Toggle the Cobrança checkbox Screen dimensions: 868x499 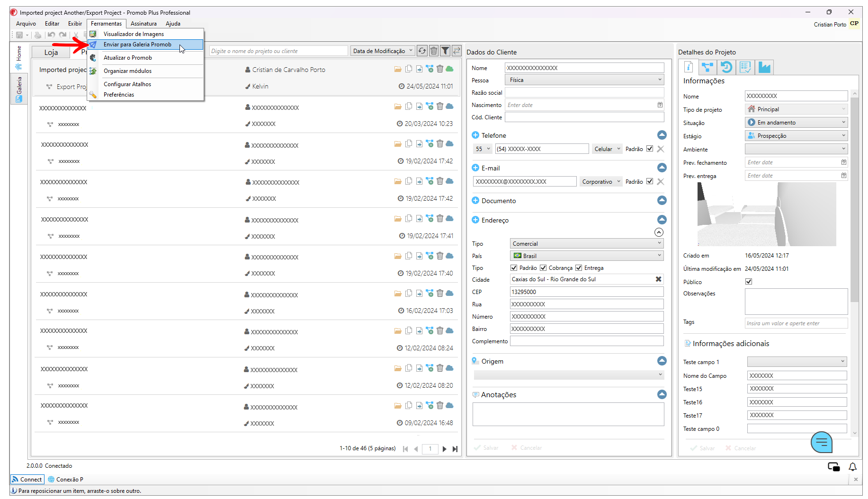coord(543,268)
